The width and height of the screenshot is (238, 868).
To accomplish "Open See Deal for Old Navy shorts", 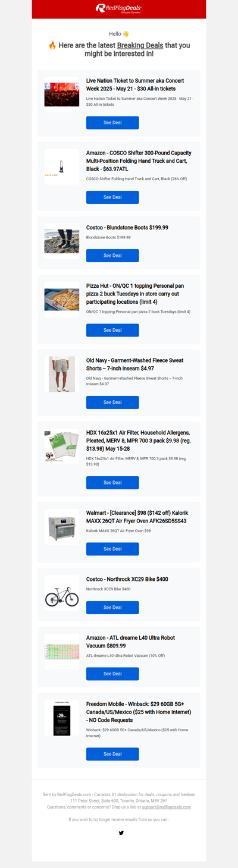I will [x=112, y=402].
